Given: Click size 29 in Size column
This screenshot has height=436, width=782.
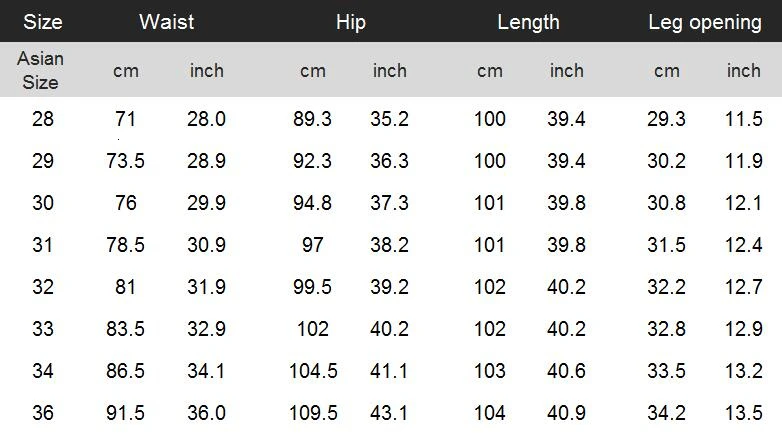Looking at the screenshot, I should tap(43, 161).
